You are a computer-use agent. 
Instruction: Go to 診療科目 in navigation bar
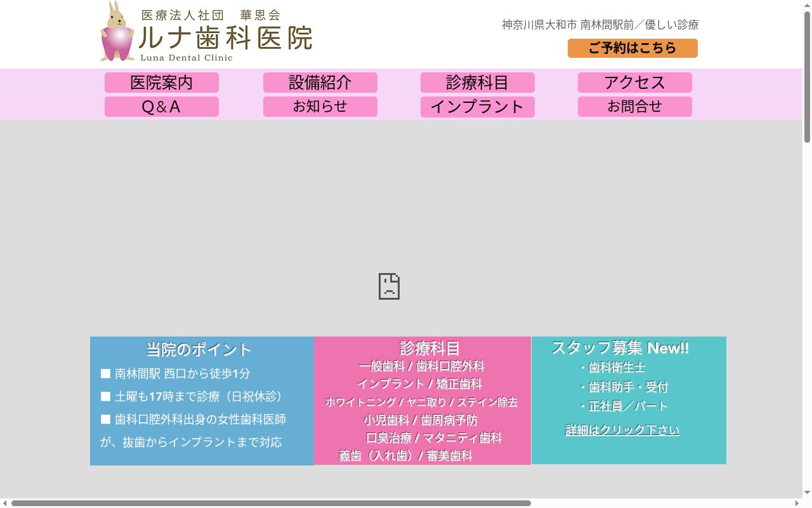pyautogui.click(x=478, y=83)
